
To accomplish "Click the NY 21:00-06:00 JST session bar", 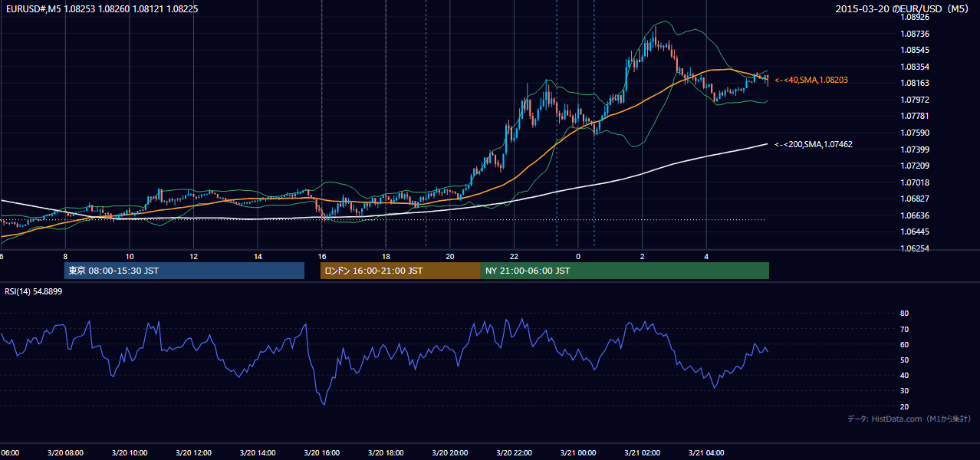I will pyautogui.click(x=625, y=271).
